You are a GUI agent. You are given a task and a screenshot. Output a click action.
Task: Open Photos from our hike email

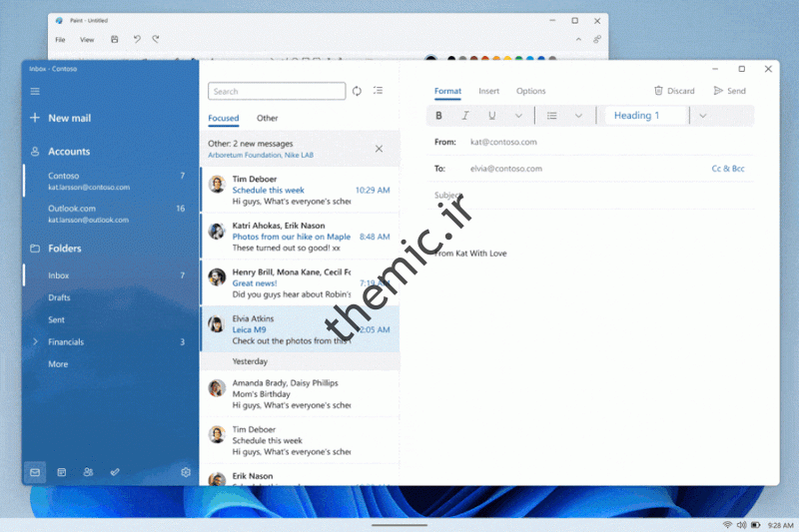[300, 237]
